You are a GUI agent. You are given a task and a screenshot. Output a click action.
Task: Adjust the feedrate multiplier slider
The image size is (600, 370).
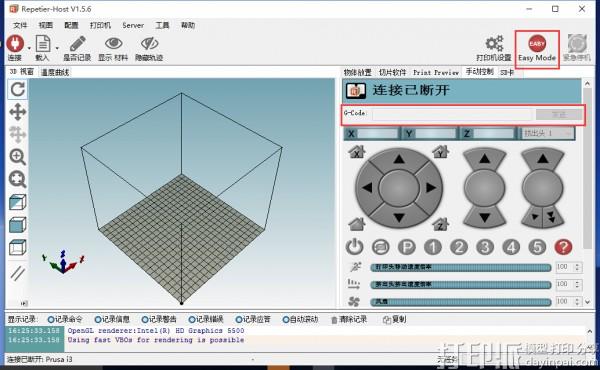pos(461,267)
